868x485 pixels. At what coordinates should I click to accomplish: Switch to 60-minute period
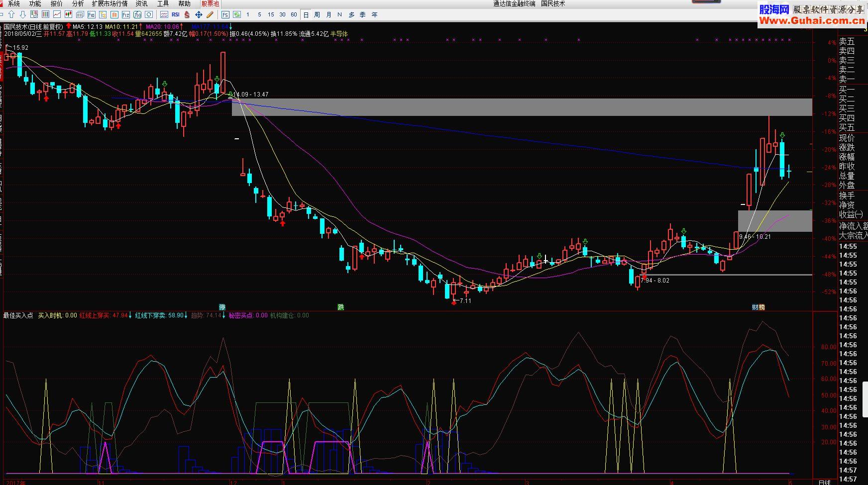pyautogui.click(x=294, y=14)
